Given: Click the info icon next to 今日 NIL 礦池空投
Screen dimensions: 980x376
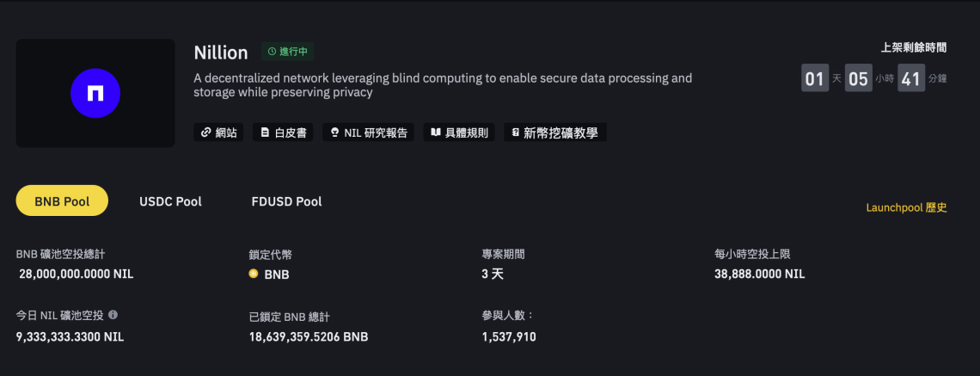Looking at the screenshot, I should pos(113,315).
